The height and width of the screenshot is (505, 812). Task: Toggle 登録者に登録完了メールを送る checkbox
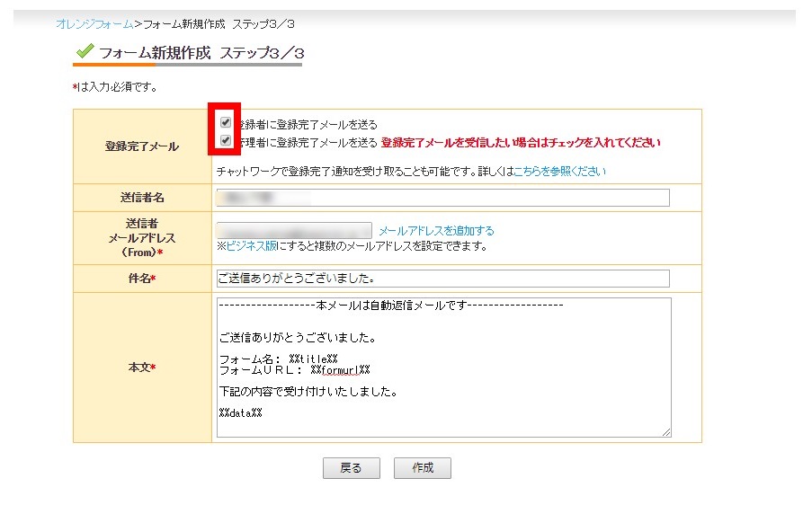(226, 123)
